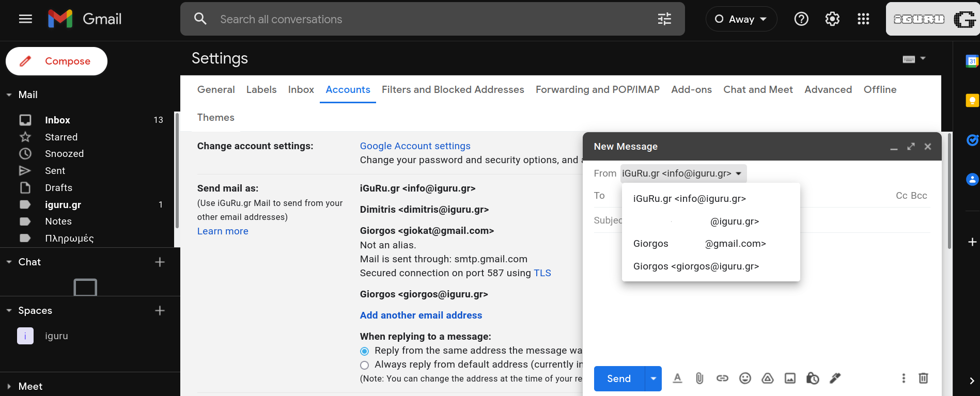Viewport: 980px width, 396px height.
Task: Select Reply from the same address radio
Action: (364, 351)
